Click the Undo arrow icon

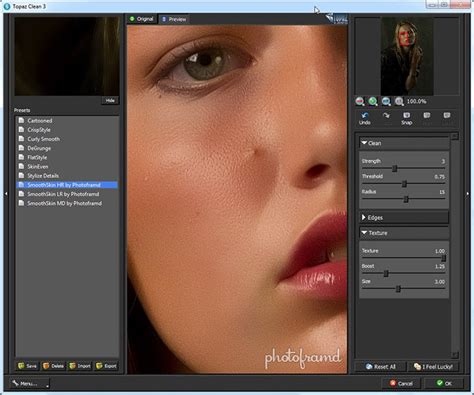[x=365, y=116]
